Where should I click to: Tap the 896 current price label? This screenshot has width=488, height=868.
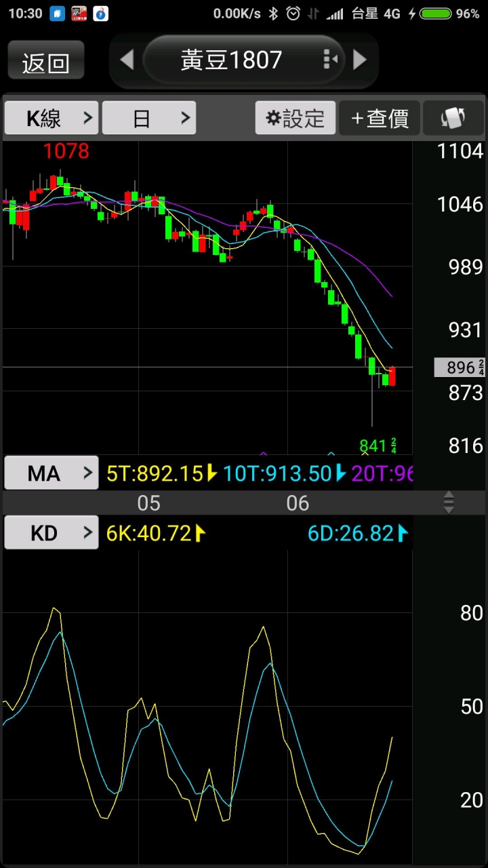(x=460, y=368)
